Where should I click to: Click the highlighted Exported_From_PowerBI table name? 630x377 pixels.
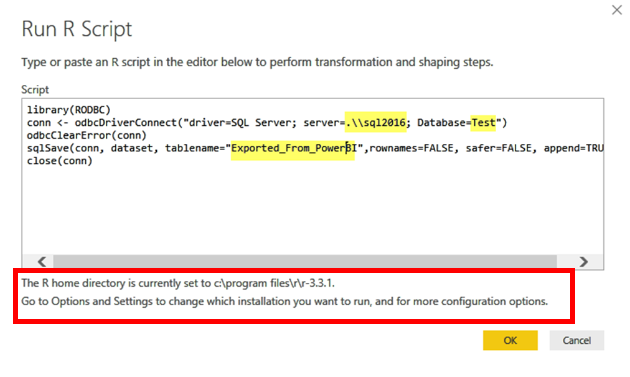tap(293, 148)
